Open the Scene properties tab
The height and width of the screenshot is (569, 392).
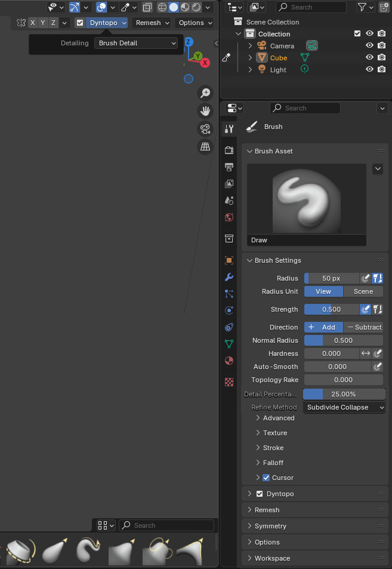pos(229,200)
